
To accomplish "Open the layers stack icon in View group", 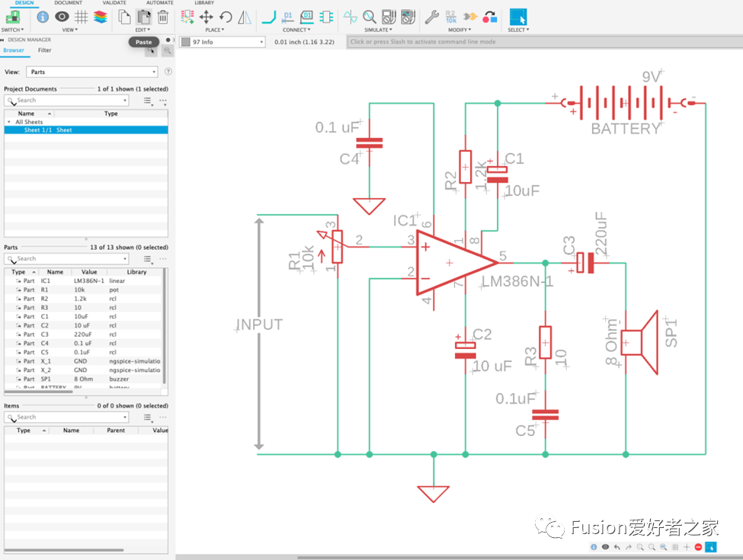I will click(x=101, y=17).
